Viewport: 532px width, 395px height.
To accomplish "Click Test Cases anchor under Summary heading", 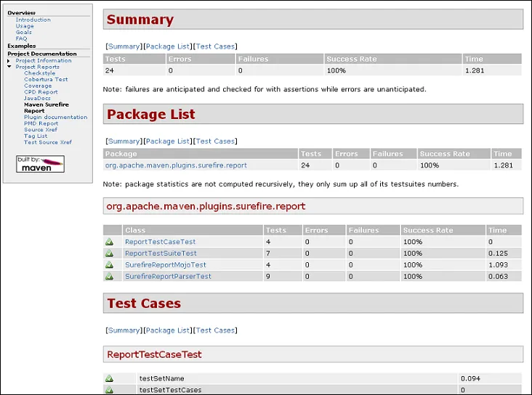I will pyautogui.click(x=215, y=46).
